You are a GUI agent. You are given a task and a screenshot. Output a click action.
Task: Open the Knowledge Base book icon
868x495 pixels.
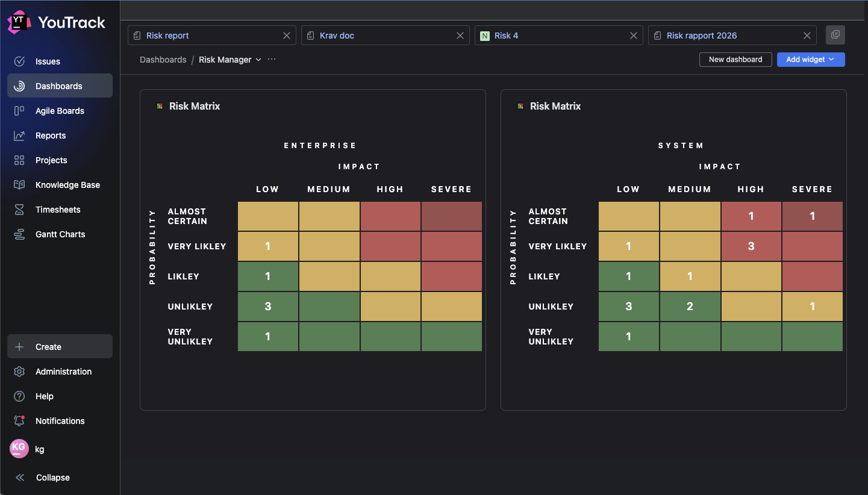[x=19, y=185]
